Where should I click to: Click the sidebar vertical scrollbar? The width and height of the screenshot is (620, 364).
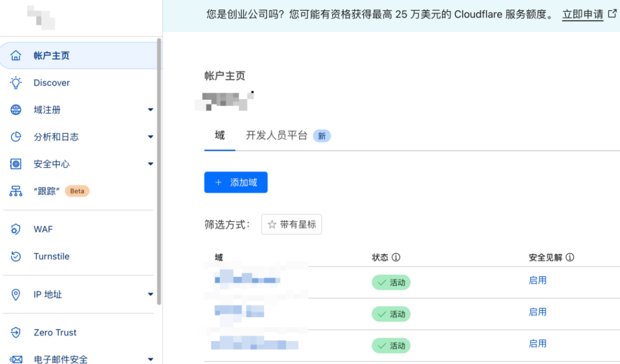coord(159,169)
